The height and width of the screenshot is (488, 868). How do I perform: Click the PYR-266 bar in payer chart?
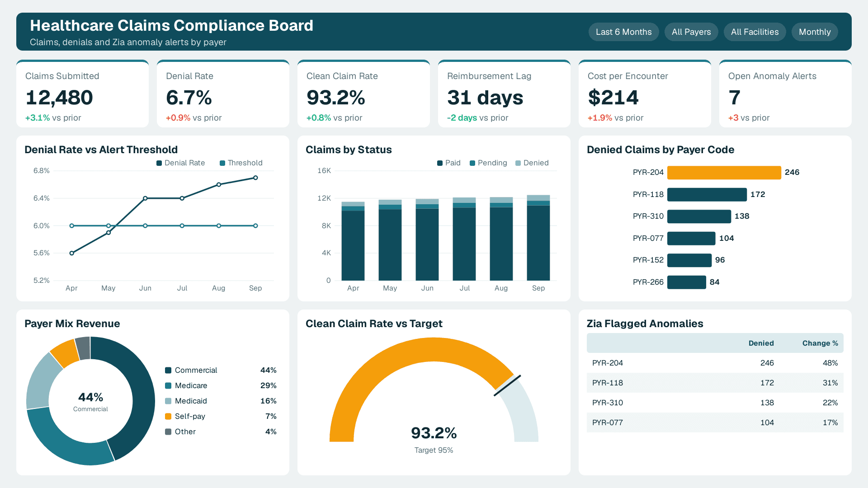687,282
